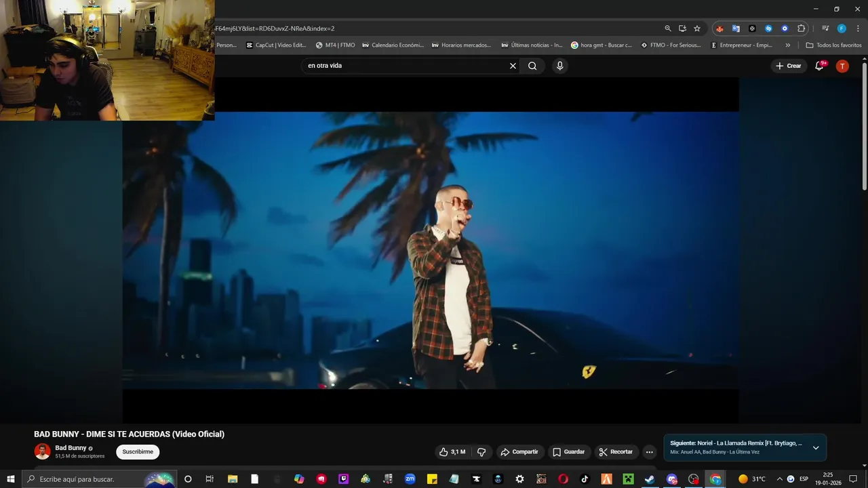Share the video using Compartir
868x488 pixels.
point(519,452)
